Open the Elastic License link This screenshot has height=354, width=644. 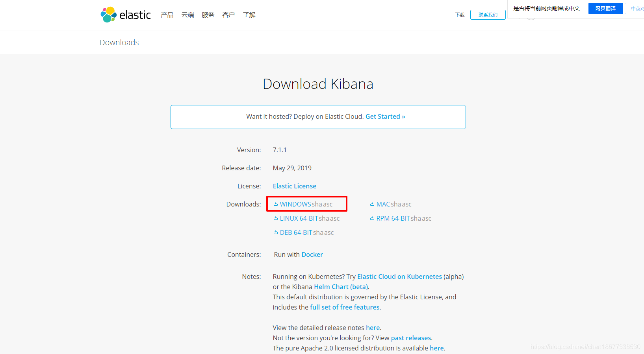click(295, 186)
